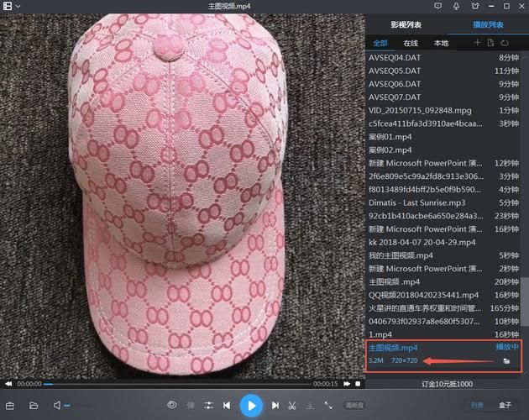Jump to the previous video
529x420 pixels.
click(x=227, y=405)
